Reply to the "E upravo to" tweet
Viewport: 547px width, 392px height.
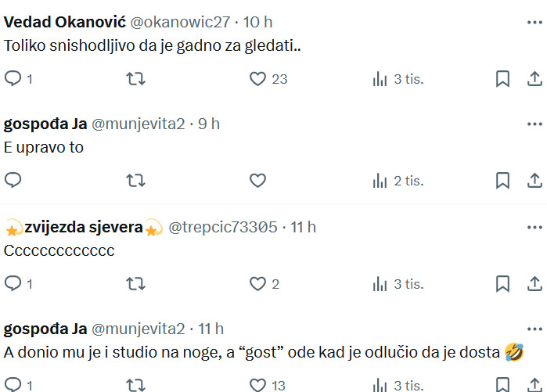13,180
